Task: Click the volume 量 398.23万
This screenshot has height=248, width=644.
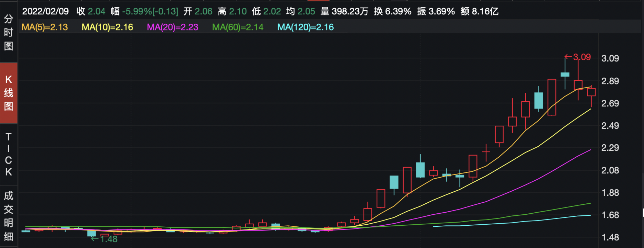Action: click(x=344, y=11)
